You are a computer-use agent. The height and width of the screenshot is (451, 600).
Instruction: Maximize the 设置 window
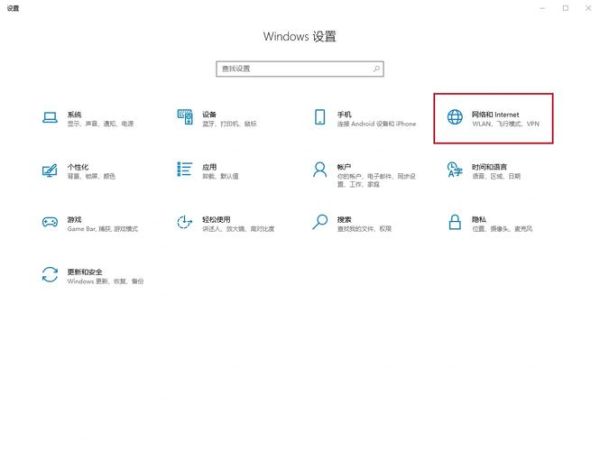[x=566, y=8]
